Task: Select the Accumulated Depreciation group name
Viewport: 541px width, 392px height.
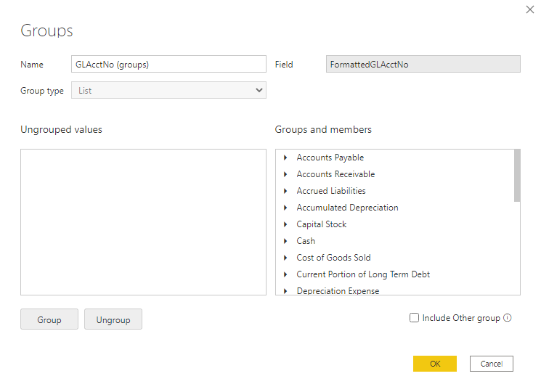Action: point(347,208)
